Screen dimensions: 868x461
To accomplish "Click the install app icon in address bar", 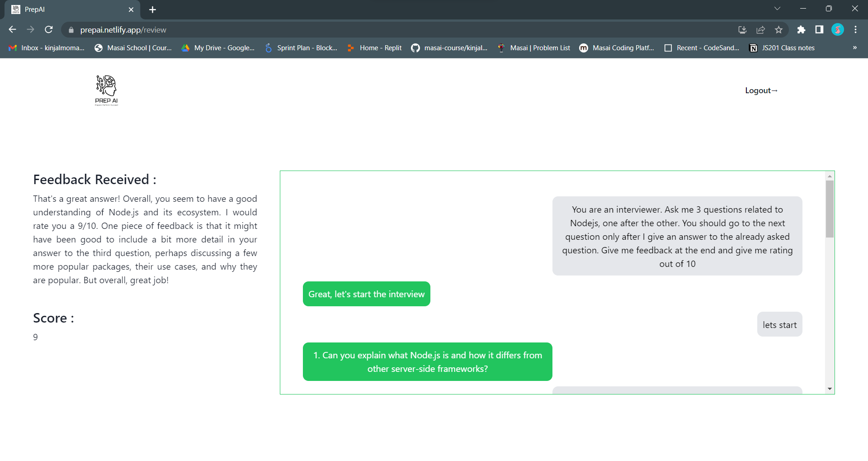I will pos(742,29).
